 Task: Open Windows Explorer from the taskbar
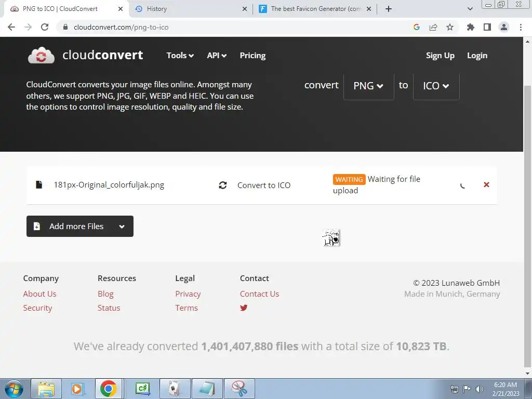(x=46, y=389)
